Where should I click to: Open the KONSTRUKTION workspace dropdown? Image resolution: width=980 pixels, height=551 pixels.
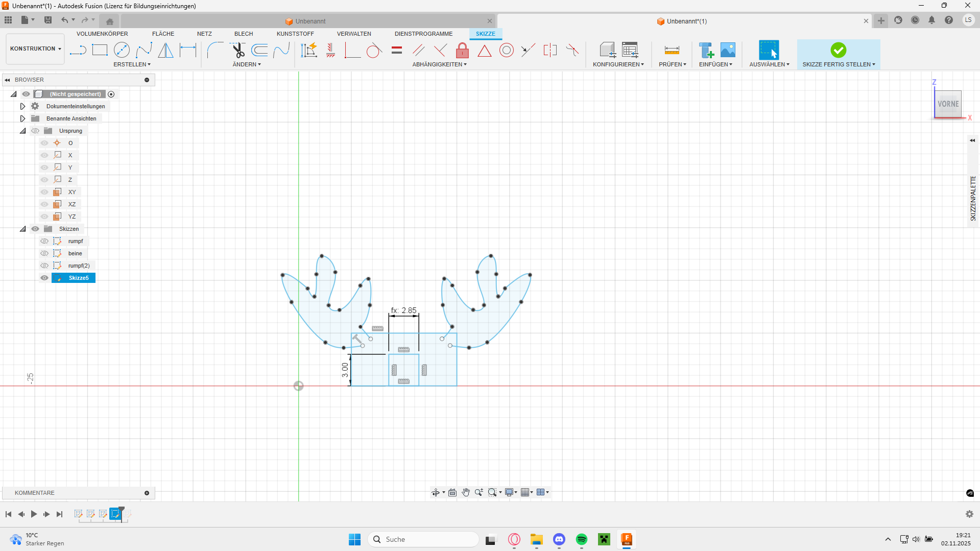click(35, 49)
